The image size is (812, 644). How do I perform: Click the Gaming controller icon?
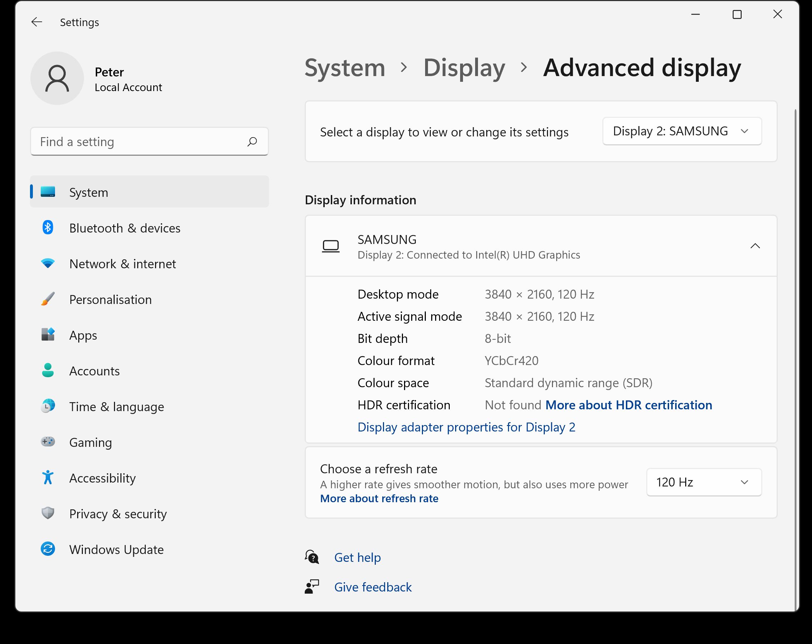click(x=48, y=441)
